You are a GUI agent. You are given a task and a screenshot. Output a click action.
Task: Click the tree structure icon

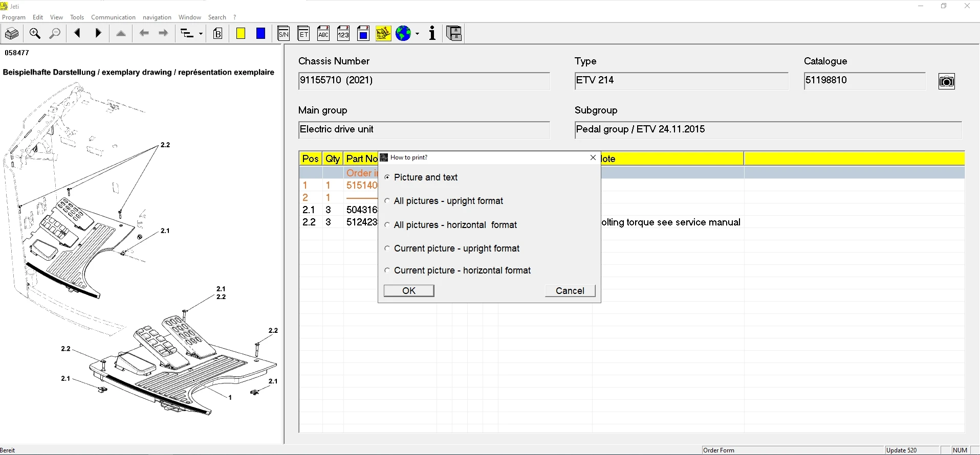click(x=187, y=34)
